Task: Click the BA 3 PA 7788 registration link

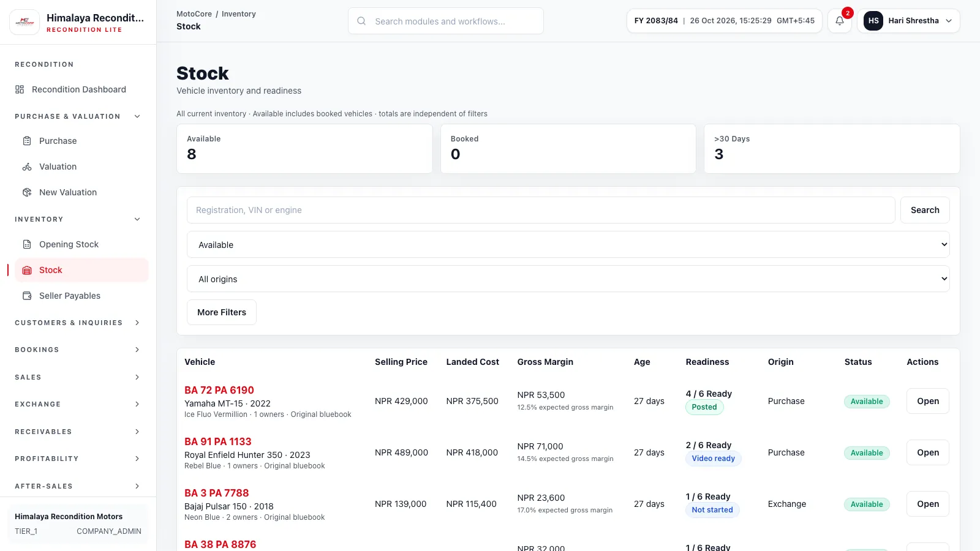Action: [x=217, y=493]
